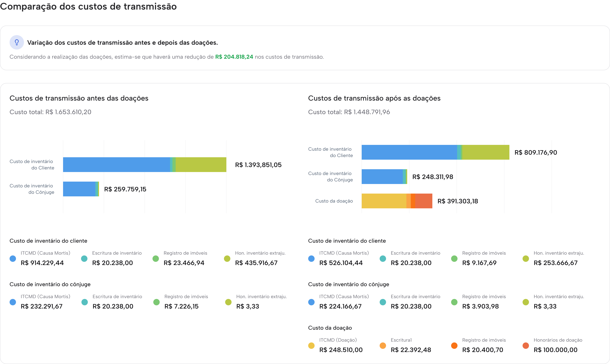Click the blue dot for R$ 526.104,44
This screenshot has width=610, height=364.
(311, 258)
